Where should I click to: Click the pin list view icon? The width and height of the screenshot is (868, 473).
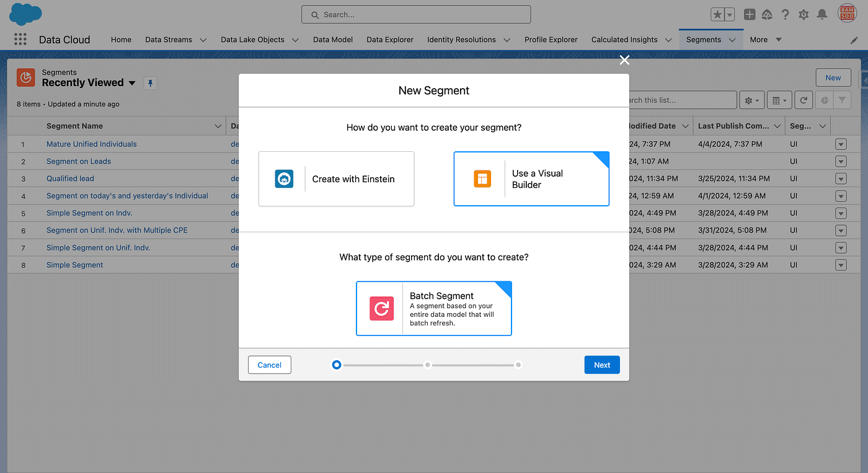(x=150, y=83)
